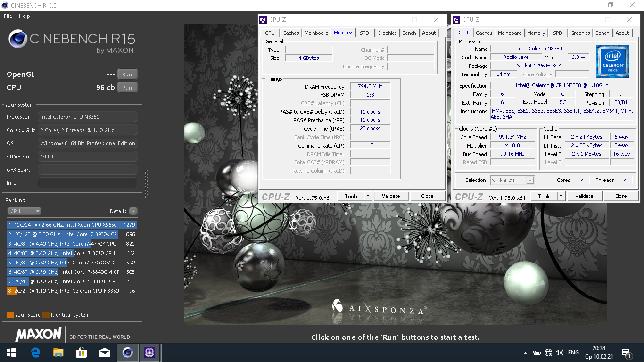Open Tools dropdown arrow in Memory window
The width and height of the screenshot is (644, 362).
368,196
